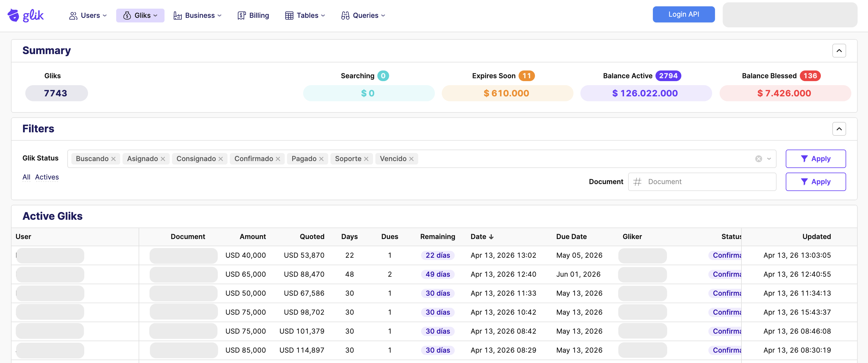Click the Login API button
This screenshot has height=363, width=868.
click(683, 14)
